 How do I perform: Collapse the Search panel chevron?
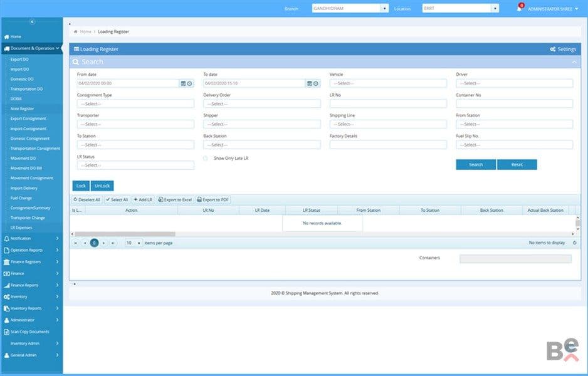(574, 62)
